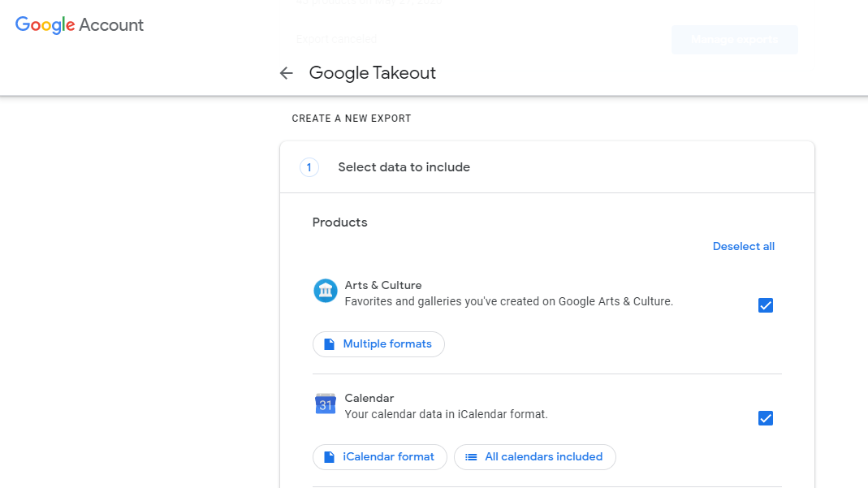
Task: Open the iCalendar format selector
Action: click(379, 456)
